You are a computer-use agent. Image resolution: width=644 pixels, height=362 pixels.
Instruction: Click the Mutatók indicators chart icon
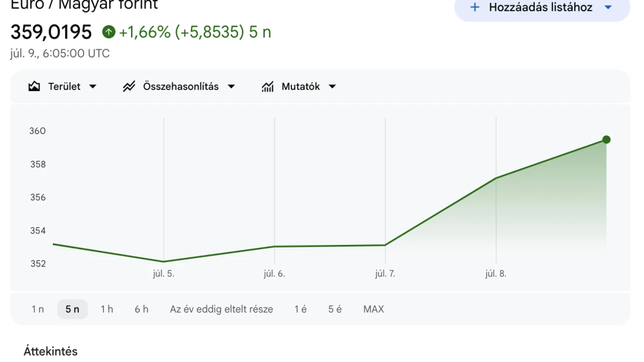[x=268, y=86]
